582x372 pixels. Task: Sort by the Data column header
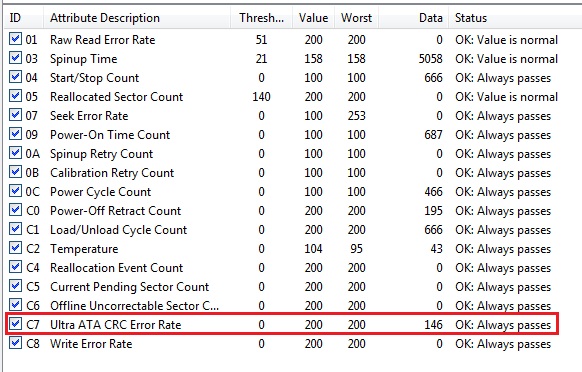pyautogui.click(x=413, y=18)
